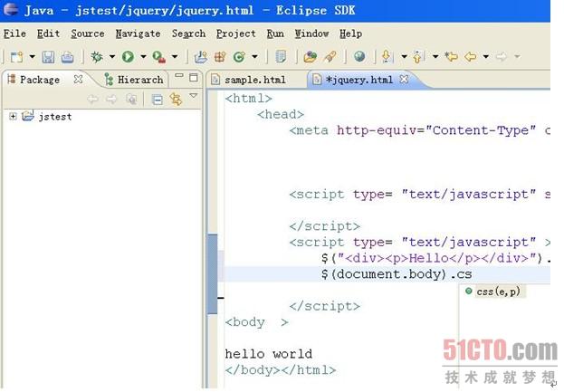Click the yellow Back arrow icon
This screenshot has width=564, height=392.
[471, 56]
